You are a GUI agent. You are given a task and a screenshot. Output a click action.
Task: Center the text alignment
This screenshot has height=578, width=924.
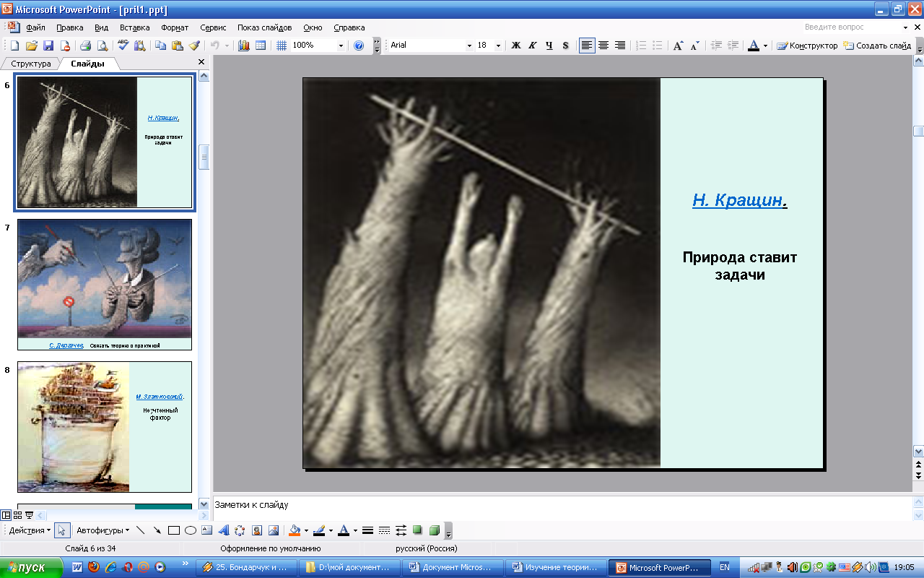point(603,46)
